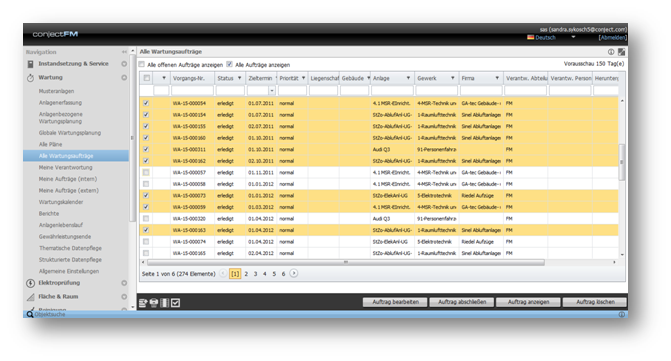The image size is (671, 361).
Task: Click the info icon in panel header
Action: tap(611, 52)
